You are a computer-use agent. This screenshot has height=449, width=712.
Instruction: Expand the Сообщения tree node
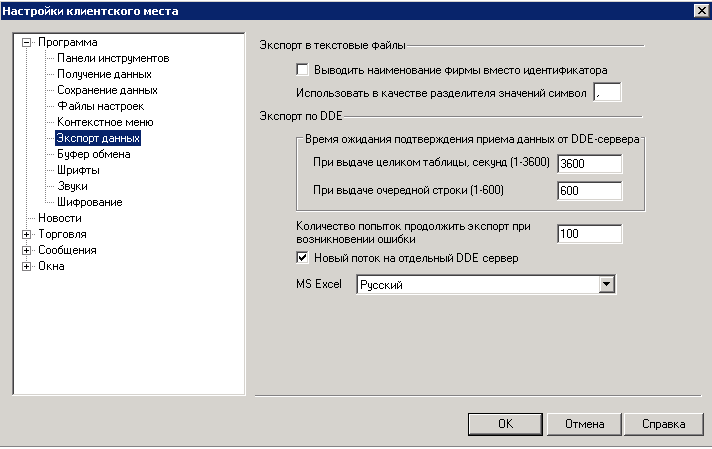click(x=26, y=251)
